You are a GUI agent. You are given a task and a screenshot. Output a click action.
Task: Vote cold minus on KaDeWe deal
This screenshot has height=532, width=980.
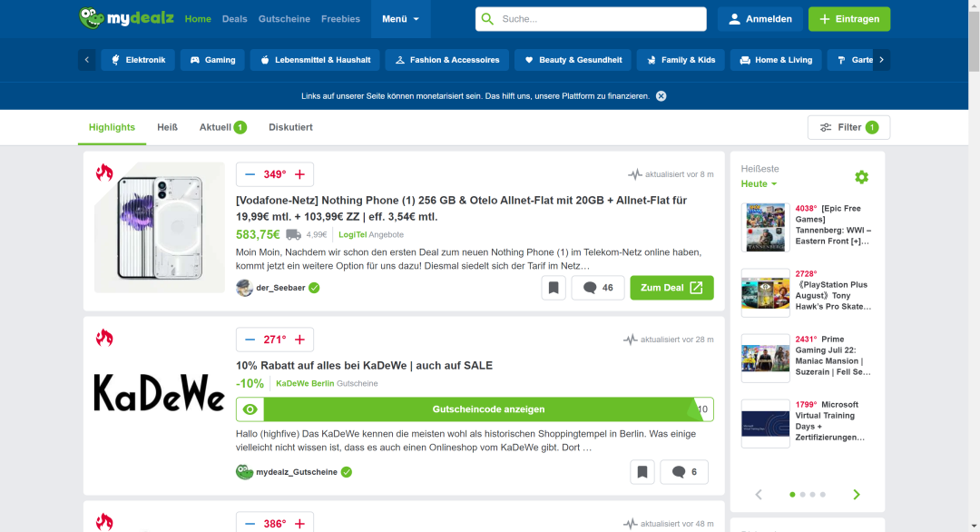click(x=250, y=340)
